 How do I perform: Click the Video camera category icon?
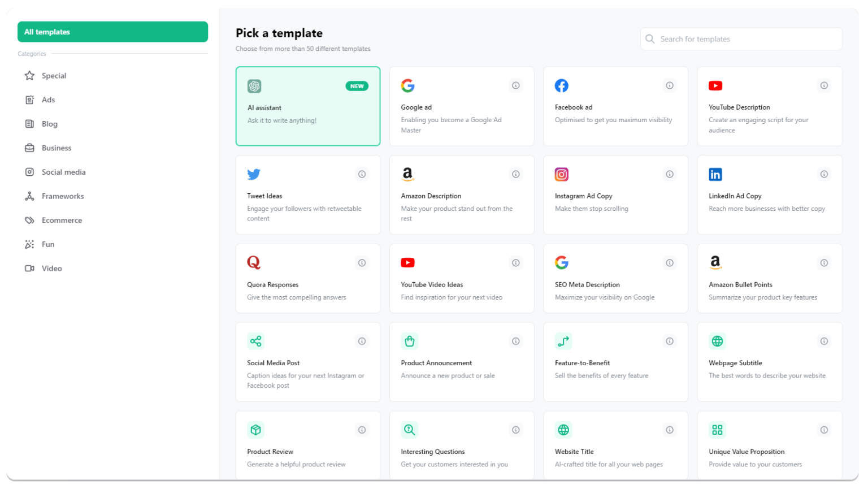point(29,268)
